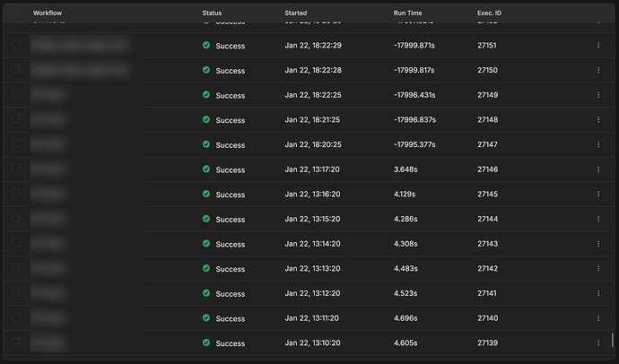The width and height of the screenshot is (619, 364).
Task: Click the Started column header
Action: (x=296, y=13)
